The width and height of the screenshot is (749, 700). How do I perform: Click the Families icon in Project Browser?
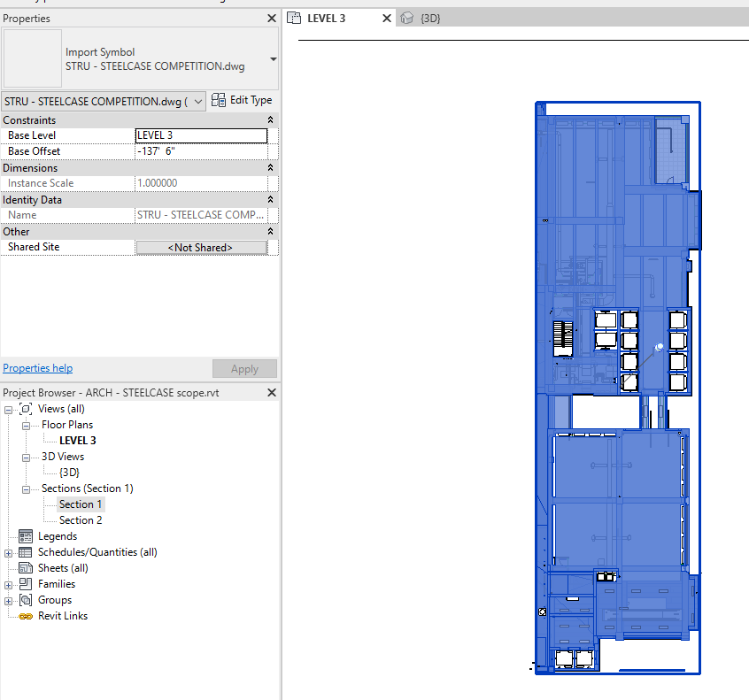pos(25,583)
